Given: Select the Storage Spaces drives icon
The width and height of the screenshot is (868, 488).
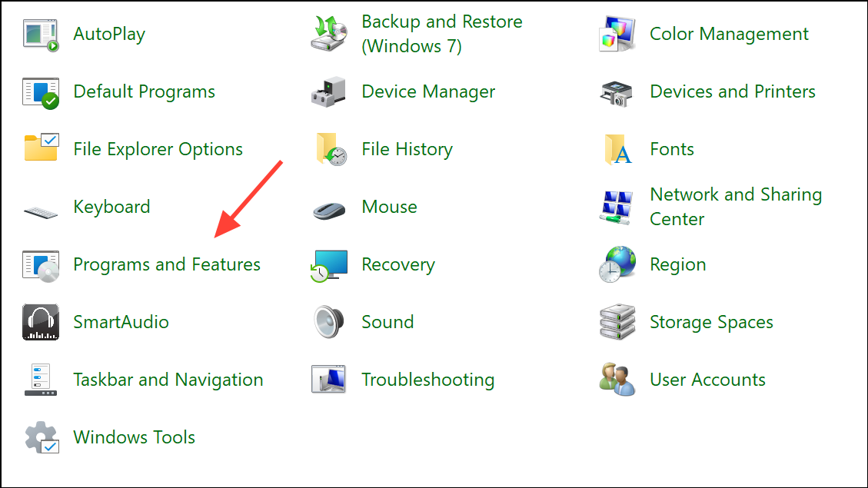Looking at the screenshot, I should [x=617, y=323].
